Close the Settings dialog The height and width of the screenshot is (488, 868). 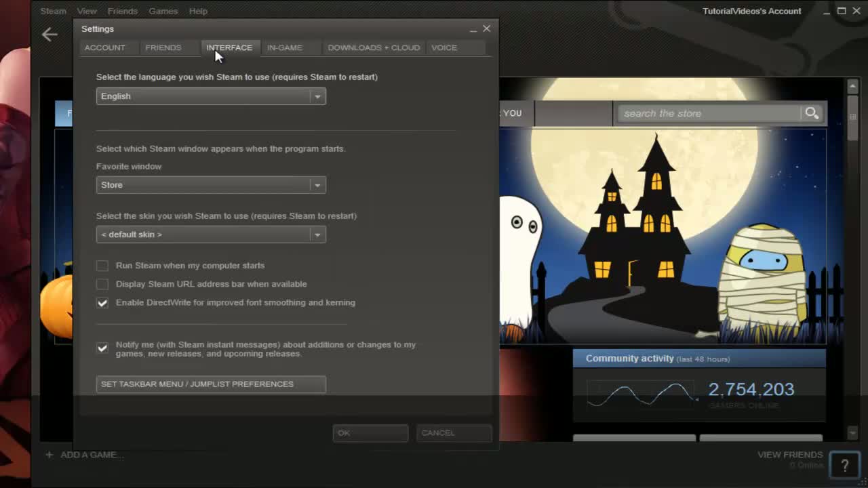pos(486,28)
